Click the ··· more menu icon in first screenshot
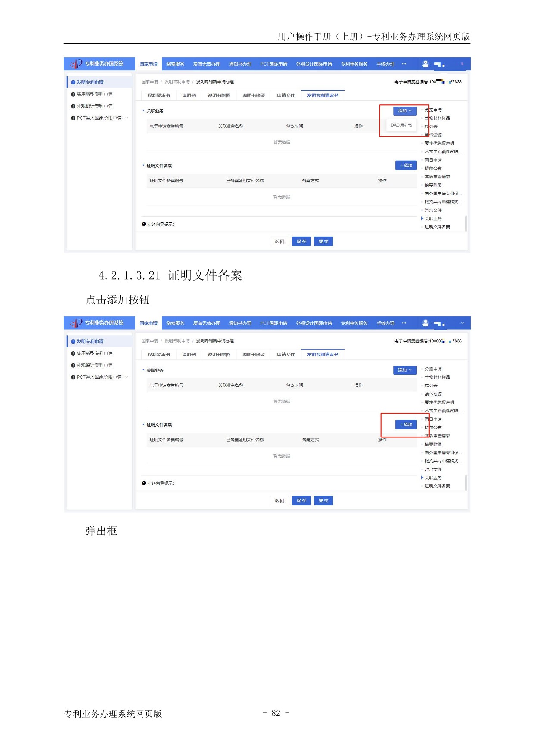This screenshot has height=756, width=534. click(404, 64)
